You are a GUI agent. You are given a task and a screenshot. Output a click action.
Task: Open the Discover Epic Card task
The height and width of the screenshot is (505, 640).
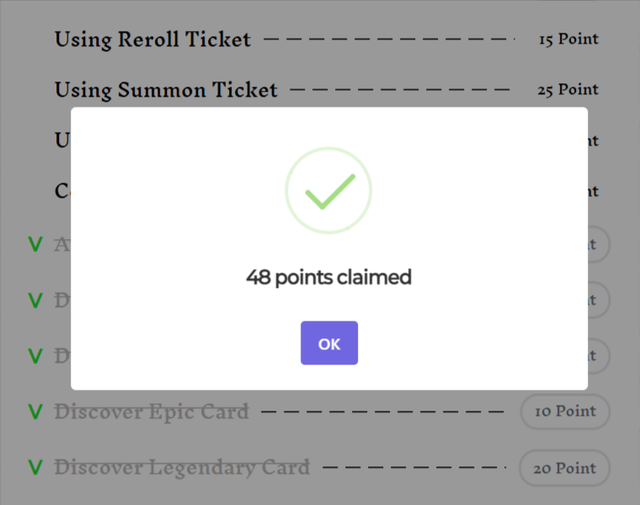(151, 411)
